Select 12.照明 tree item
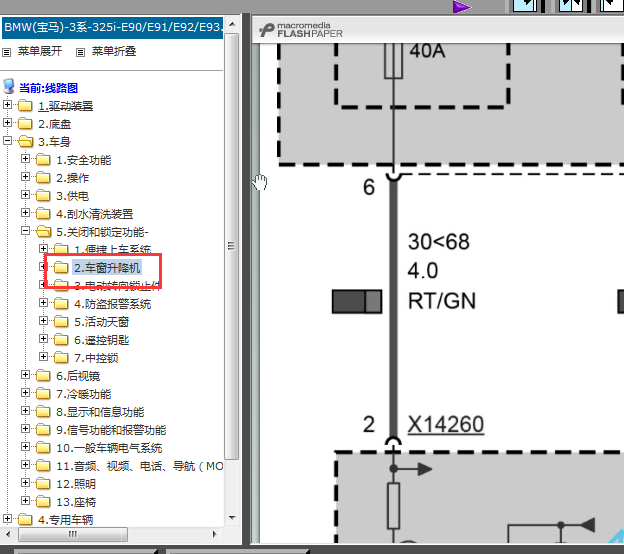Image resolution: width=624 pixels, height=554 pixels. [76, 484]
